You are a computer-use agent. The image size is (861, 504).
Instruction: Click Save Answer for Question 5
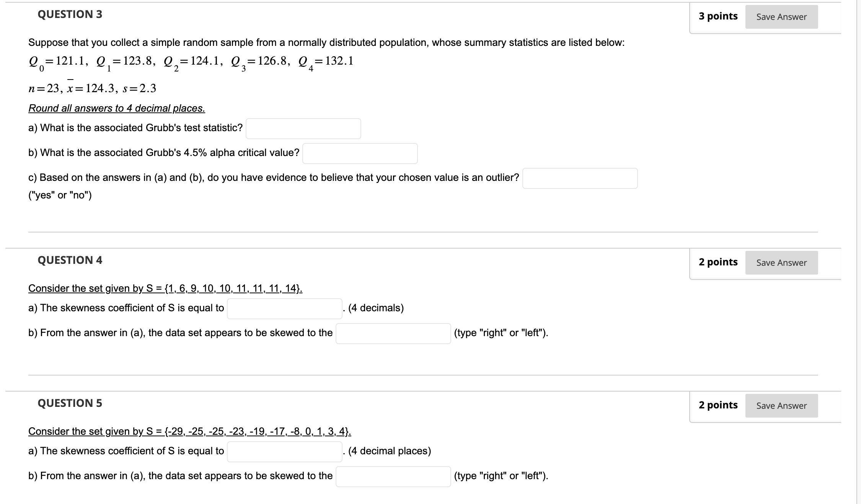point(781,406)
